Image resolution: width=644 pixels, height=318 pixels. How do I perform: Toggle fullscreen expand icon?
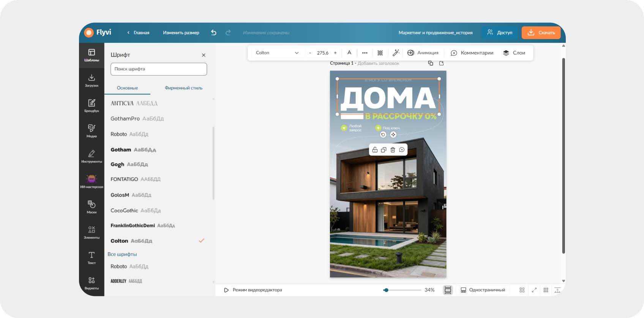[534, 290]
